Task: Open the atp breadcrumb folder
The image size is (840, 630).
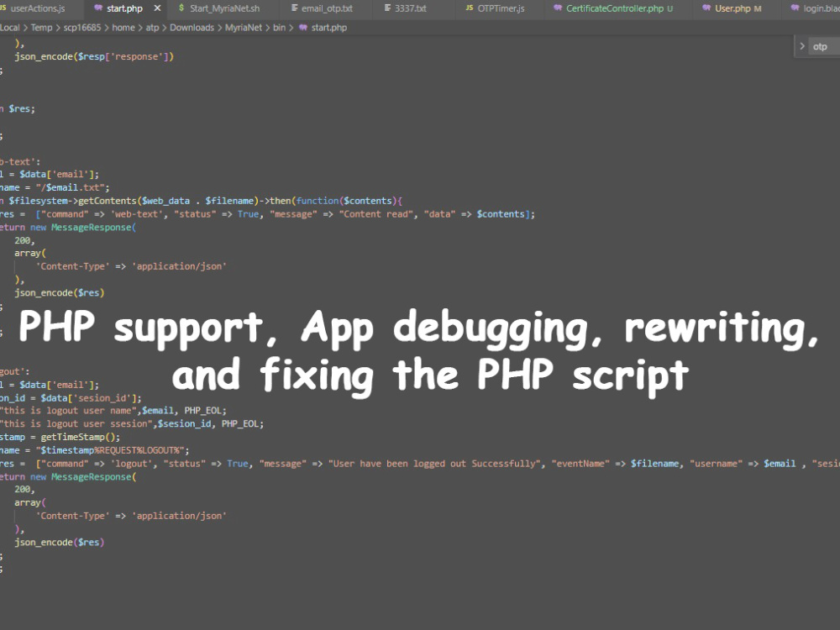Action: (x=152, y=28)
